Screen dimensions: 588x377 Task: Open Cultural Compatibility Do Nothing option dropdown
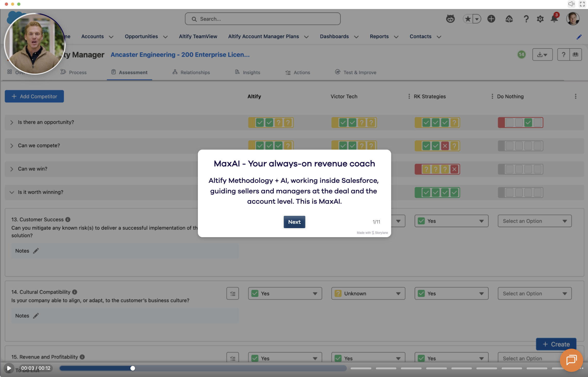(x=535, y=294)
